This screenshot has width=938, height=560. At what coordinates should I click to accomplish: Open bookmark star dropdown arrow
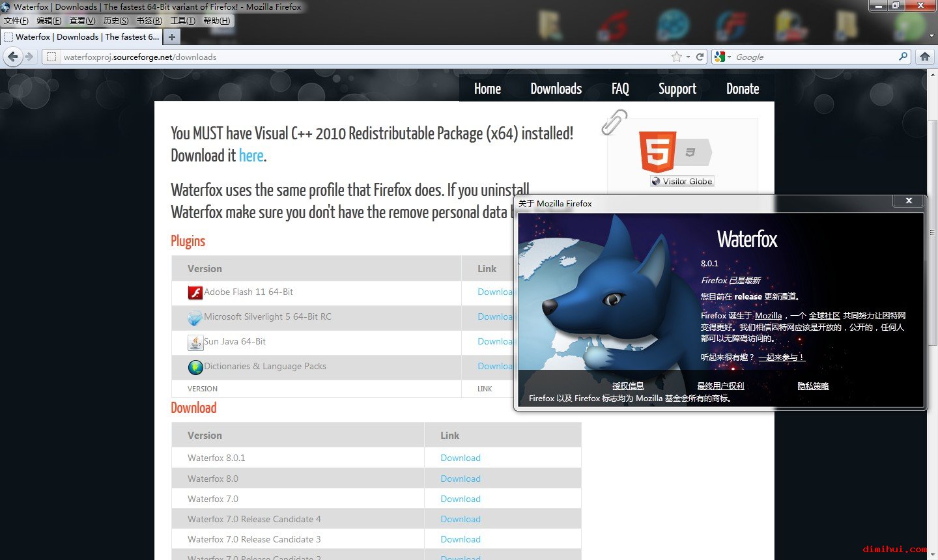point(688,57)
